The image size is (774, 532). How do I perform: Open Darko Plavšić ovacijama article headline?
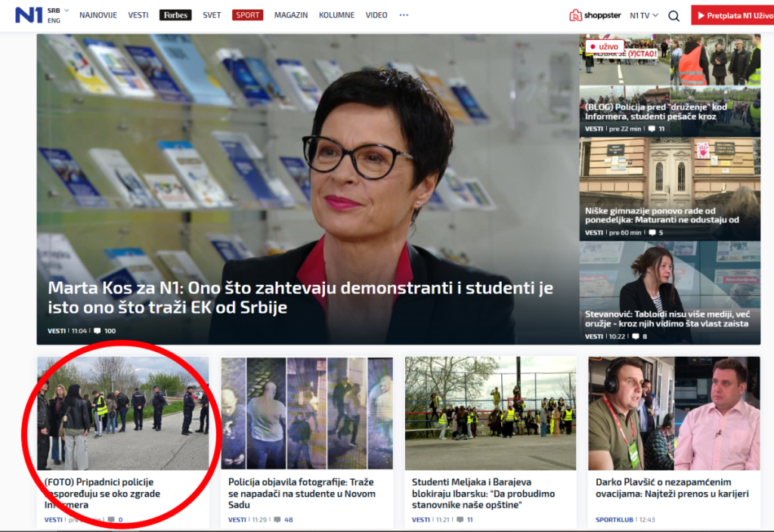pos(672,488)
